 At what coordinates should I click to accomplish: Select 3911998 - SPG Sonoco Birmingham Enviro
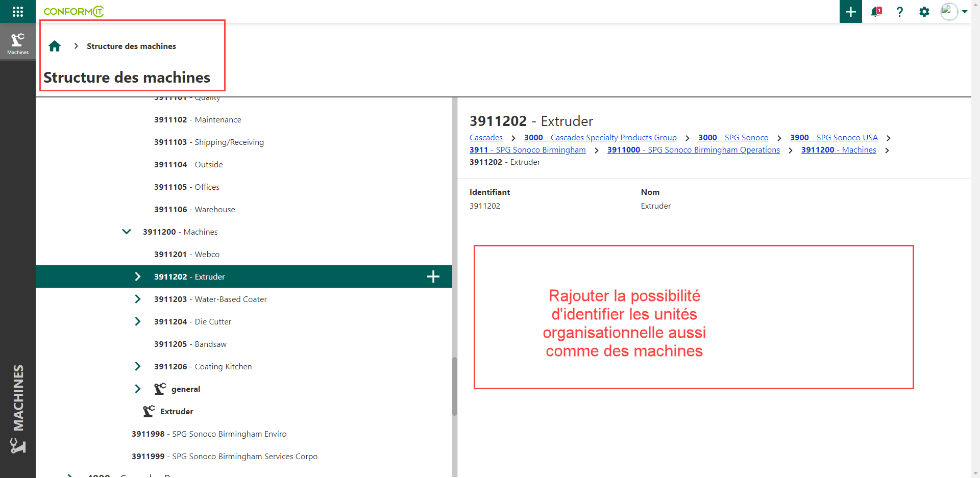[209, 434]
